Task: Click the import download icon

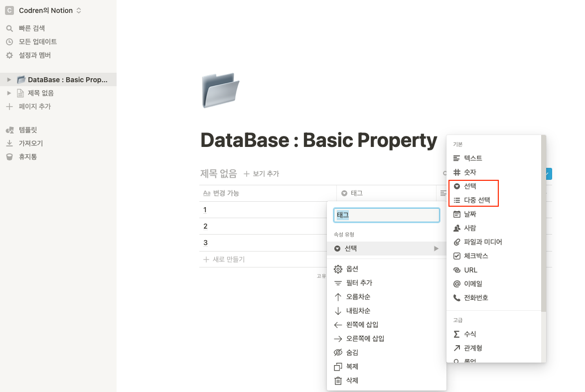Action: (x=9, y=143)
